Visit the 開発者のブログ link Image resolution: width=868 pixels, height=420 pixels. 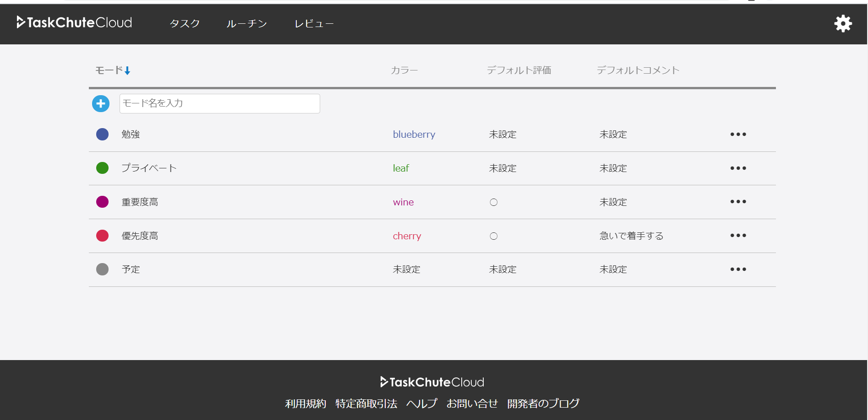(x=543, y=404)
